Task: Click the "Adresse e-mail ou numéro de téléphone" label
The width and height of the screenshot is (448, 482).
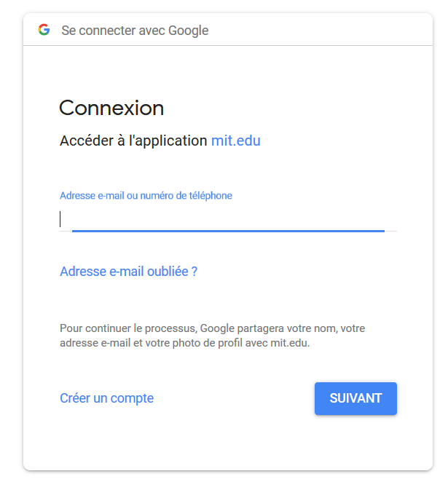Action: (x=146, y=196)
